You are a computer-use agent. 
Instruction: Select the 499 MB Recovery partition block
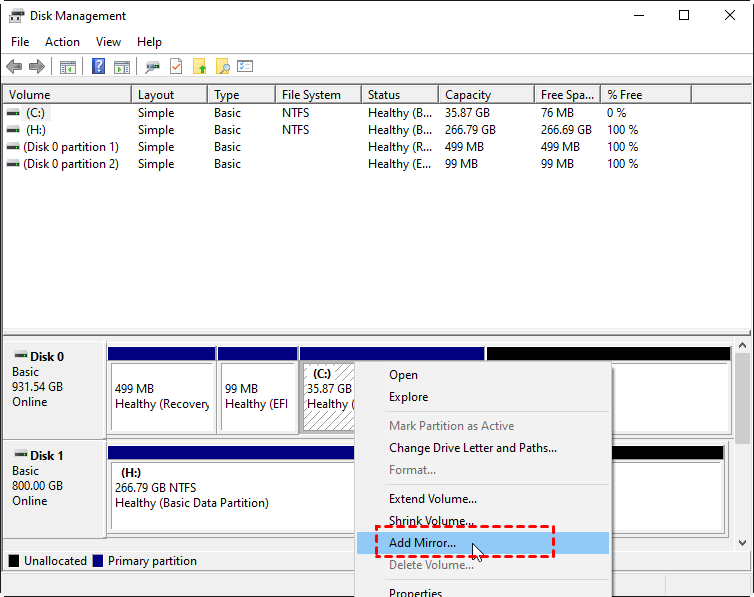pos(162,397)
